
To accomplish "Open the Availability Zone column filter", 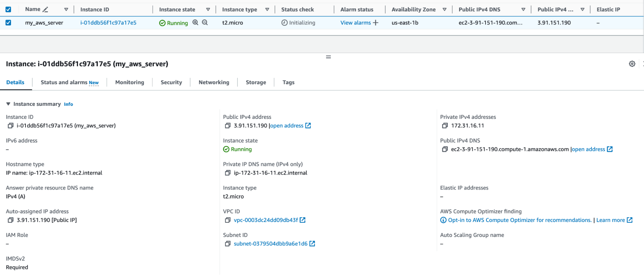I will pyautogui.click(x=445, y=10).
